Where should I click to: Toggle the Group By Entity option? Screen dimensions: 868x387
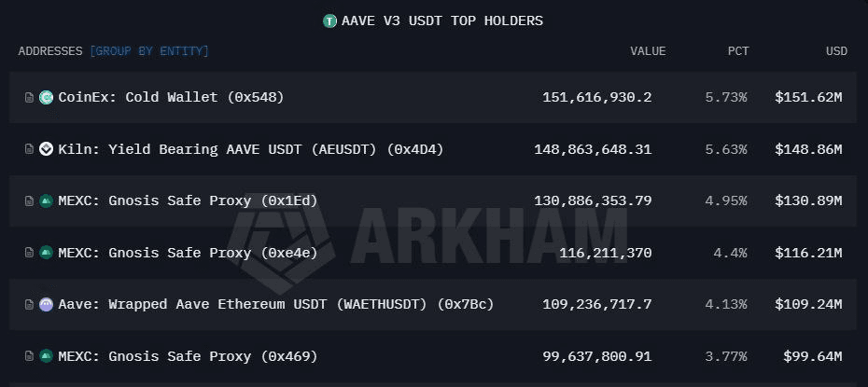point(149,50)
